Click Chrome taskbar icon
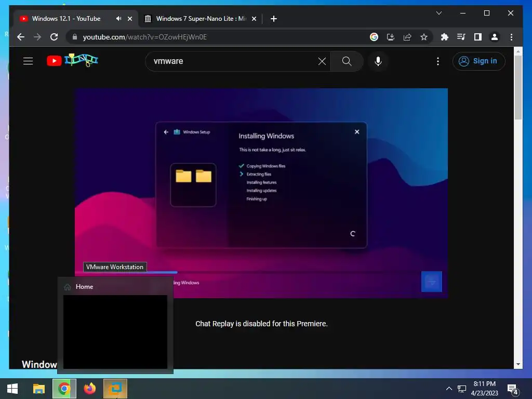Viewport: 532px width, 399px height. pyautogui.click(x=64, y=389)
